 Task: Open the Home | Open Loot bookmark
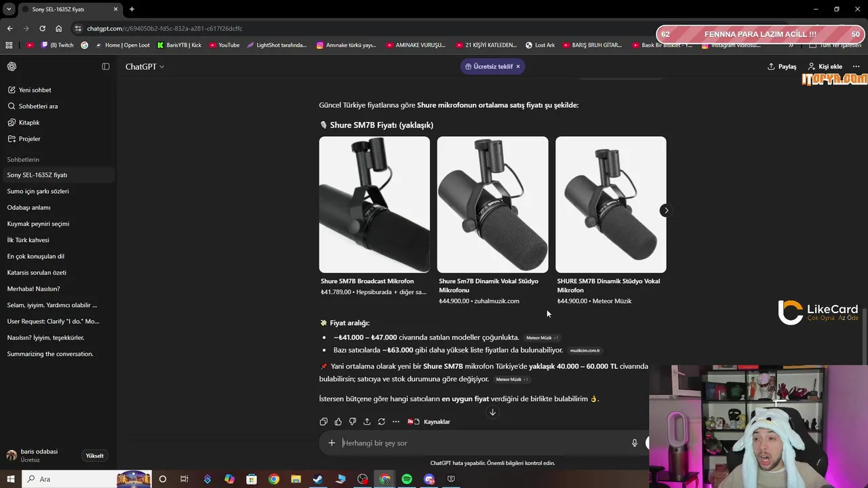pos(123,45)
